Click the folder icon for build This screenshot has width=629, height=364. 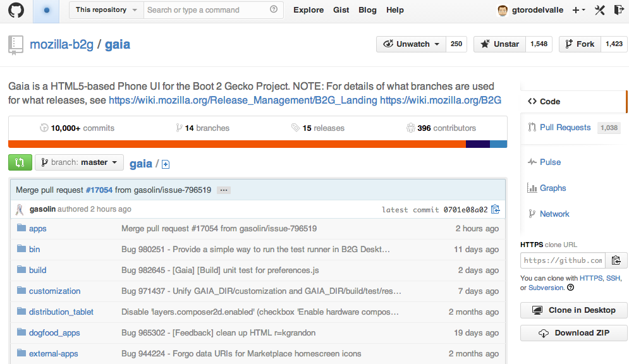21,270
